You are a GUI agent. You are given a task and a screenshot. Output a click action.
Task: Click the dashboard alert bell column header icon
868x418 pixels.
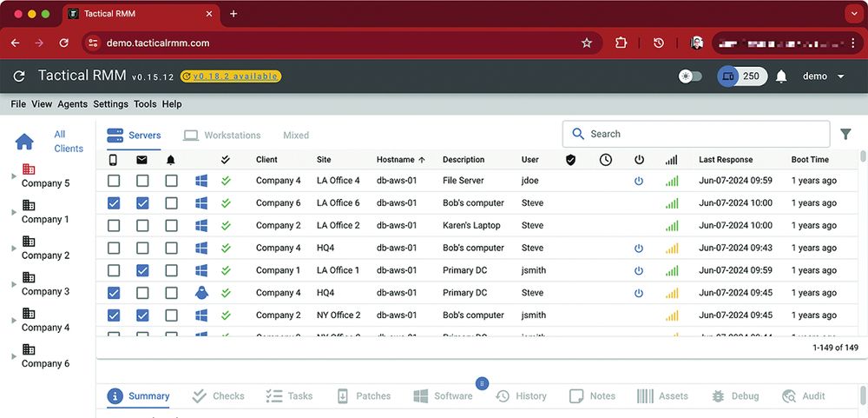click(x=171, y=160)
